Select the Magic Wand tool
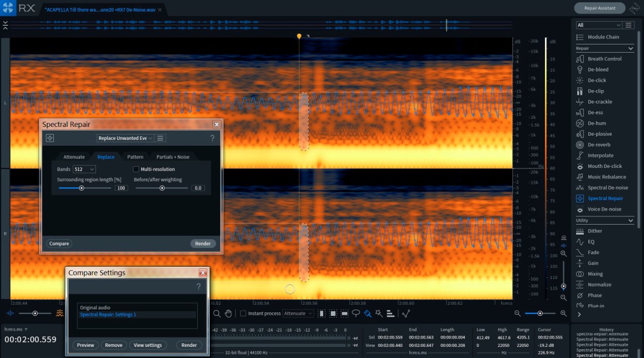 pyautogui.click(x=379, y=313)
